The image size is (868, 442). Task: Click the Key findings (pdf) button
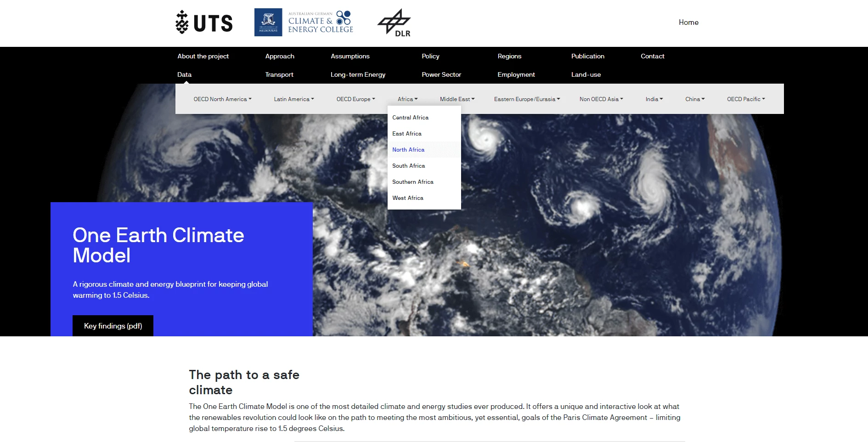pyautogui.click(x=113, y=326)
